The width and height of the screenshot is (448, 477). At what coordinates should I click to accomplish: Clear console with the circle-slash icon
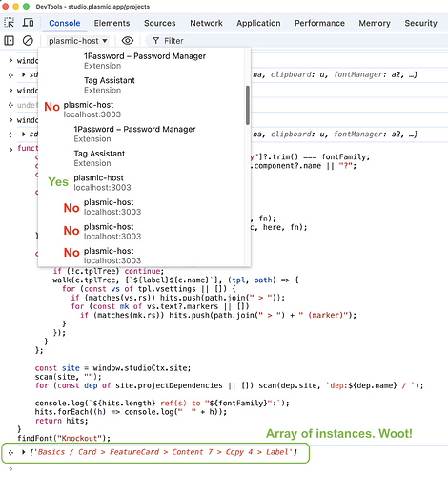point(28,41)
